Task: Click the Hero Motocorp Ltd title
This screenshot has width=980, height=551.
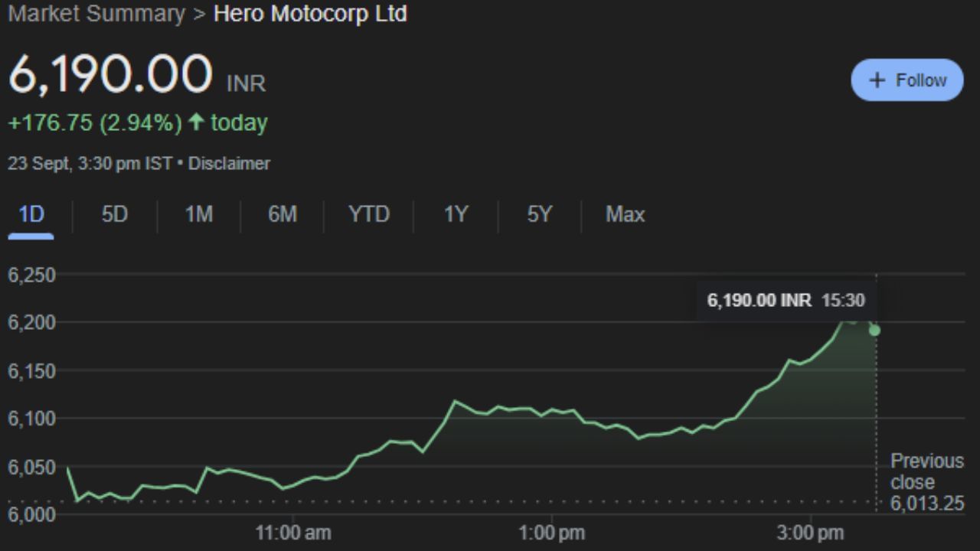Action: (x=310, y=14)
